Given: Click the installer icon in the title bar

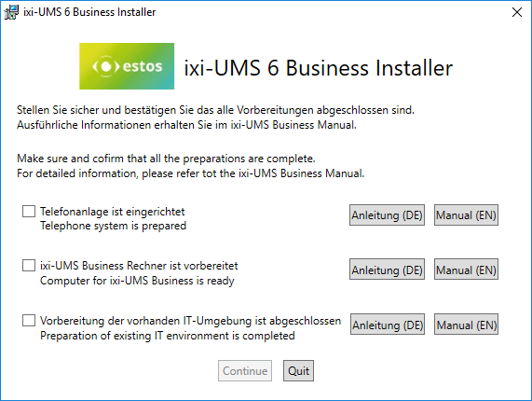Looking at the screenshot, I should [11, 12].
